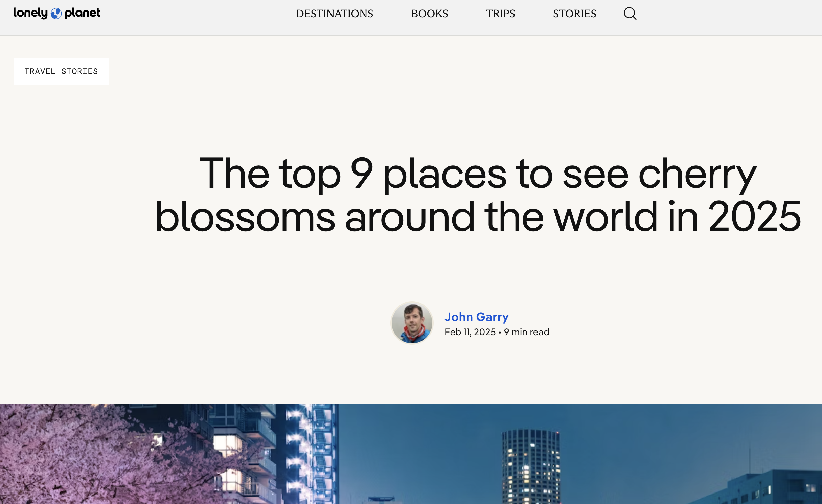Image resolution: width=822 pixels, height=504 pixels.
Task: Click John Garry's round avatar photo
Action: pyautogui.click(x=412, y=323)
